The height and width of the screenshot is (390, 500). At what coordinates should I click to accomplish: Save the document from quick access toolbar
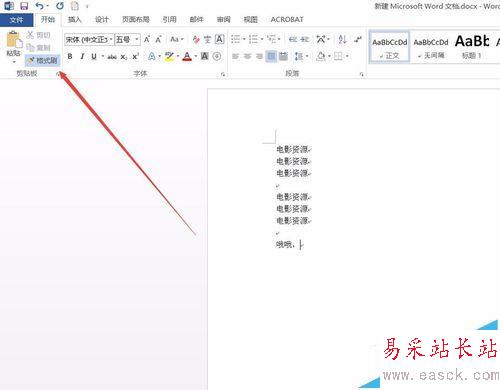(24, 6)
